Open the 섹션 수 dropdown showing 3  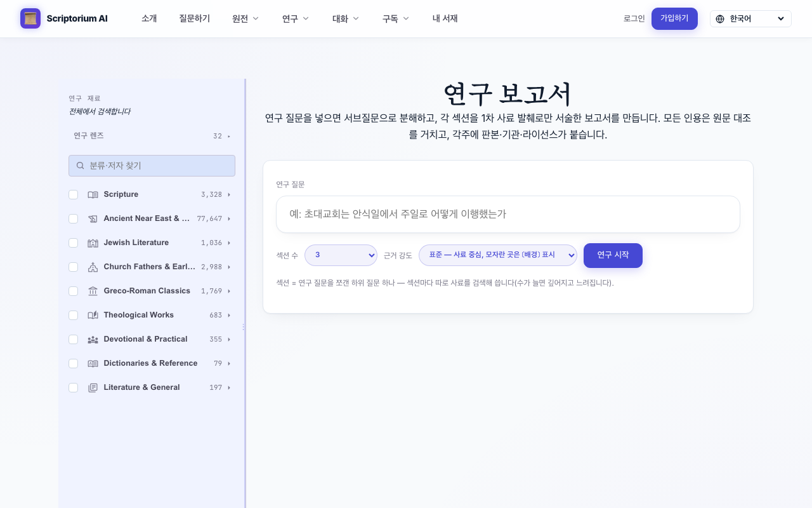(x=341, y=255)
